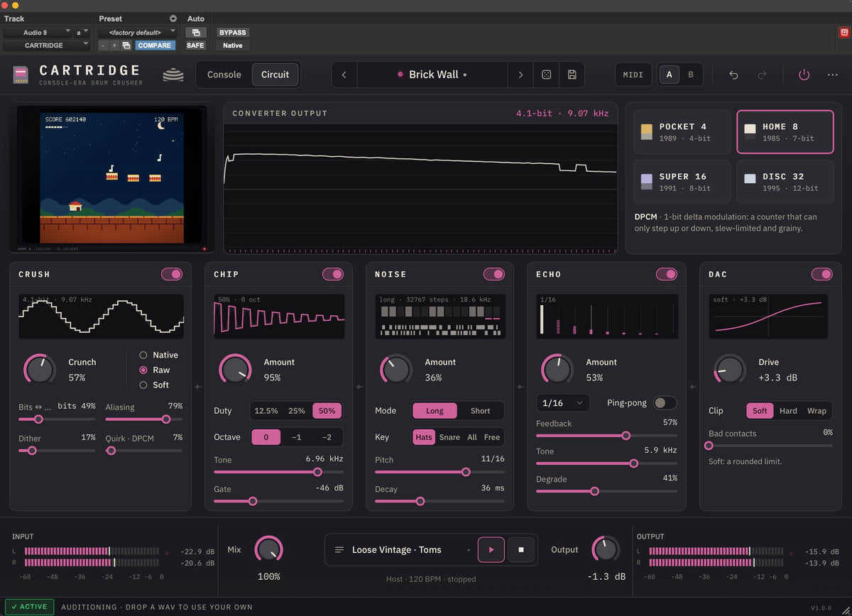Set chip duty to 12.5%

click(x=266, y=411)
